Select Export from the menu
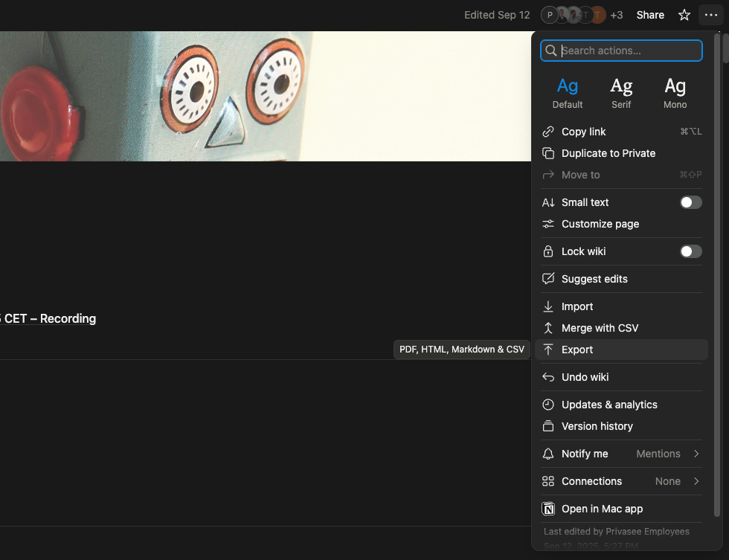 577,350
